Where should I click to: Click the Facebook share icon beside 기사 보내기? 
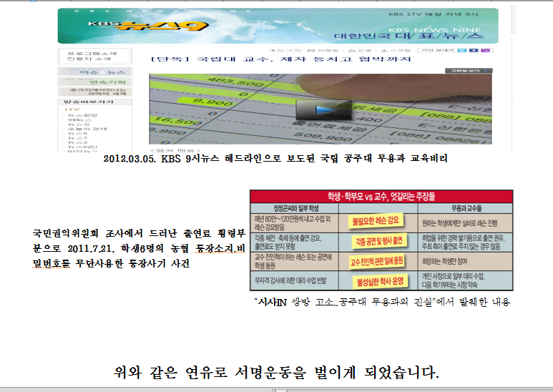[x=474, y=50]
